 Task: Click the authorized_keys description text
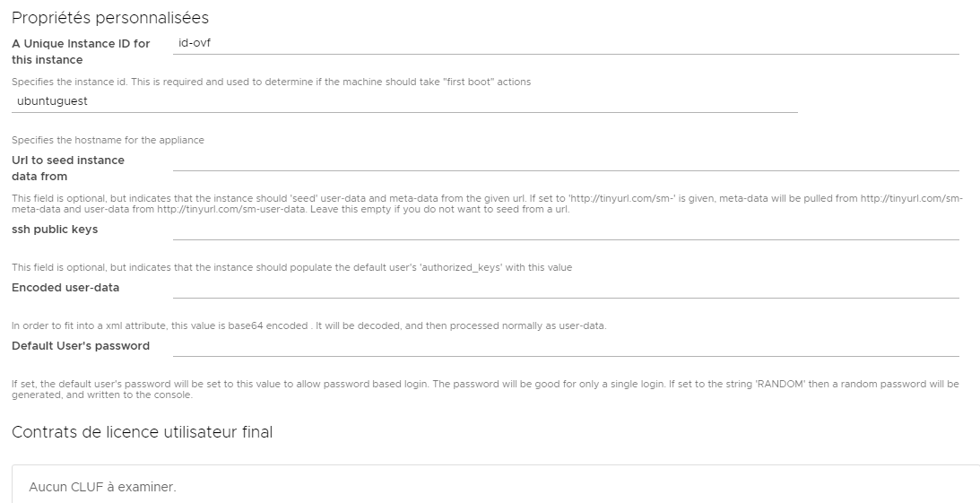tap(292, 267)
